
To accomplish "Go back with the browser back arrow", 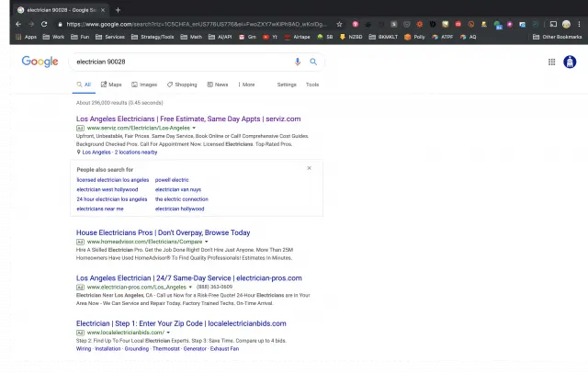I will tap(18, 24).
